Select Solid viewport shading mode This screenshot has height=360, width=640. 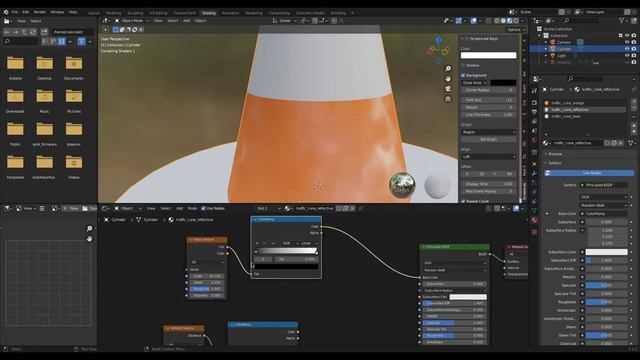click(503, 21)
